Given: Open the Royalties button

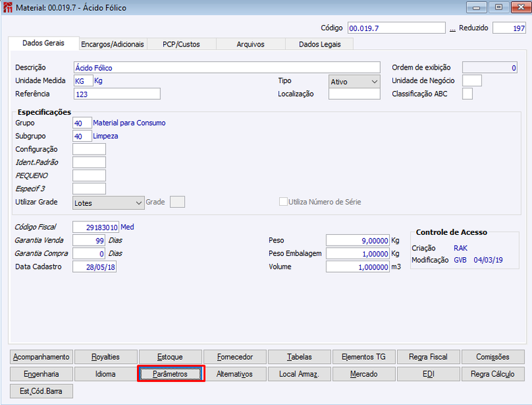Looking at the screenshot, I should (x=105, y=357).
